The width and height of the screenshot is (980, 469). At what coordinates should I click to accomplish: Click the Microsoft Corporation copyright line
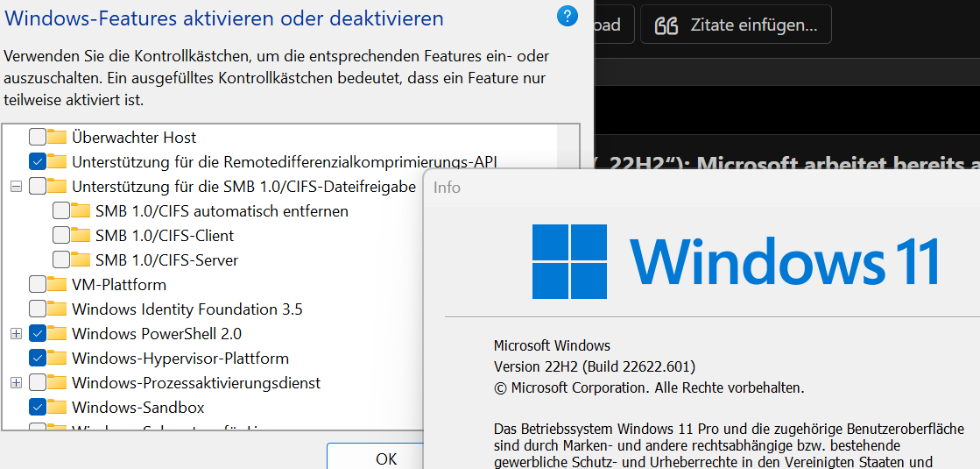click(x=649, y=387)
